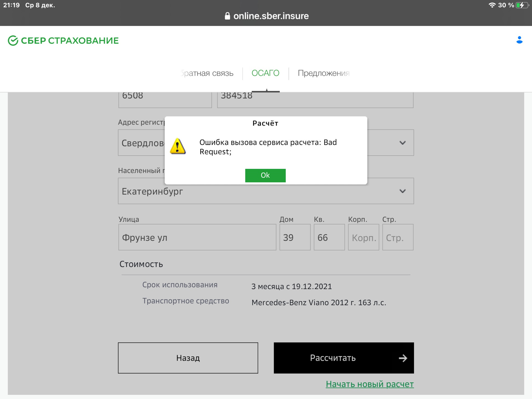This screenshot has width=532, height=399.
Task: Click the empty Стр. input field
Action: coord(398,237)
